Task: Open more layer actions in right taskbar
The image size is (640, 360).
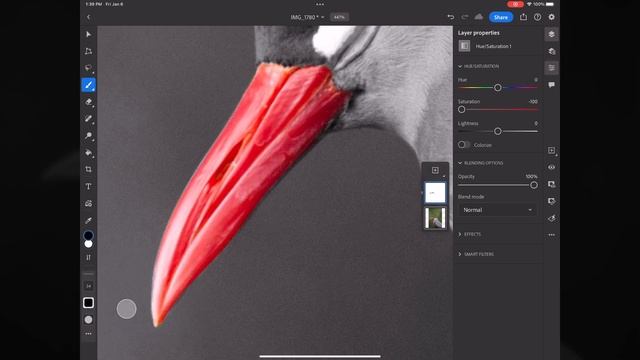Action: point(551,235)
